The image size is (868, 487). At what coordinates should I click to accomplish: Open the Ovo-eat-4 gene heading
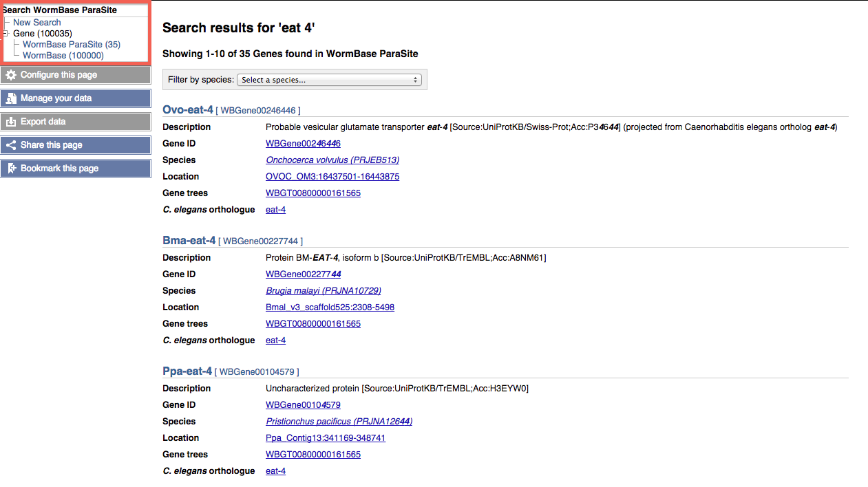pyautogui.click(x=188, y=109)
